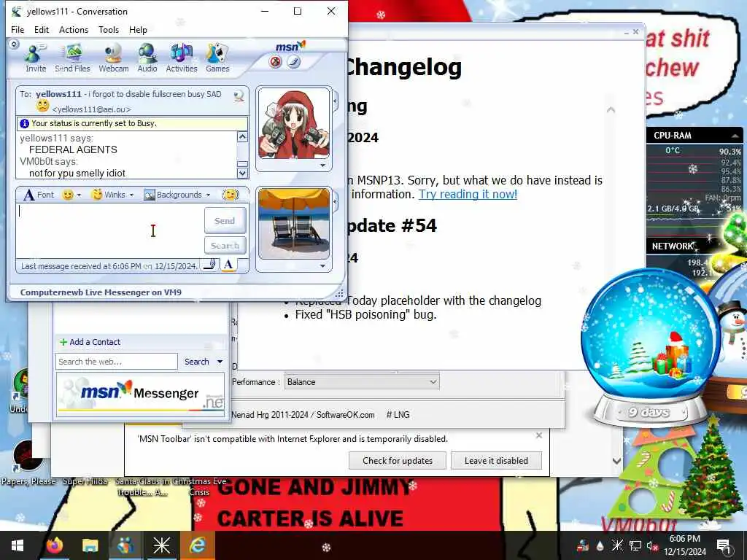Click the sad face emoticon beside yellows111 email
Screen dimensions: 747x560
(x=43, y=106)
